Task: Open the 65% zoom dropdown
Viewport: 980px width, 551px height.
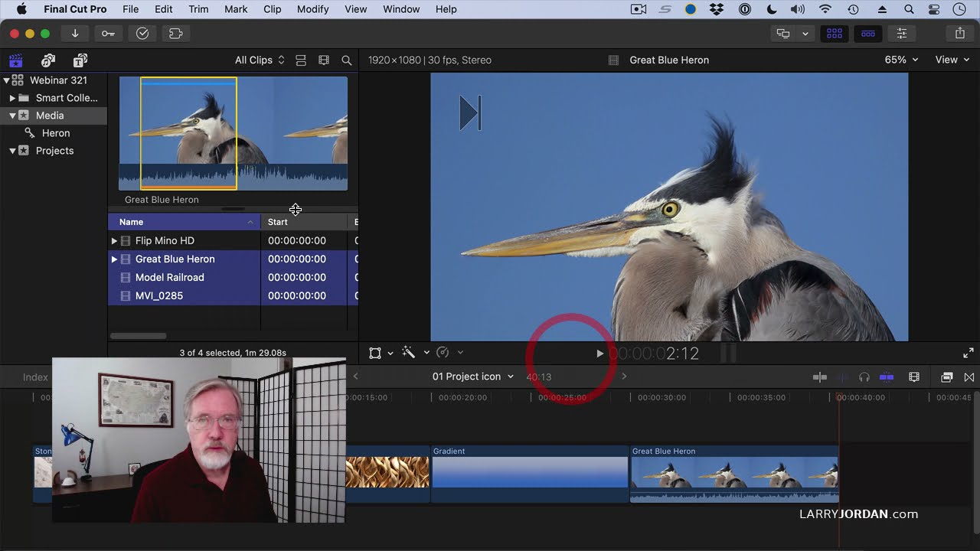Action: pyautogui.click(x=901, y=60)
